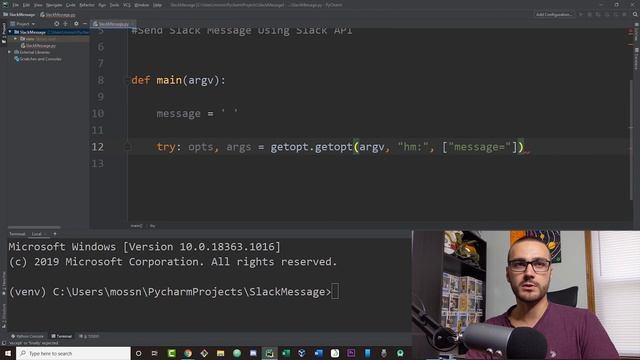Open Task View on taskbar
The image size is (640, 360).
(x=155, y=353)
